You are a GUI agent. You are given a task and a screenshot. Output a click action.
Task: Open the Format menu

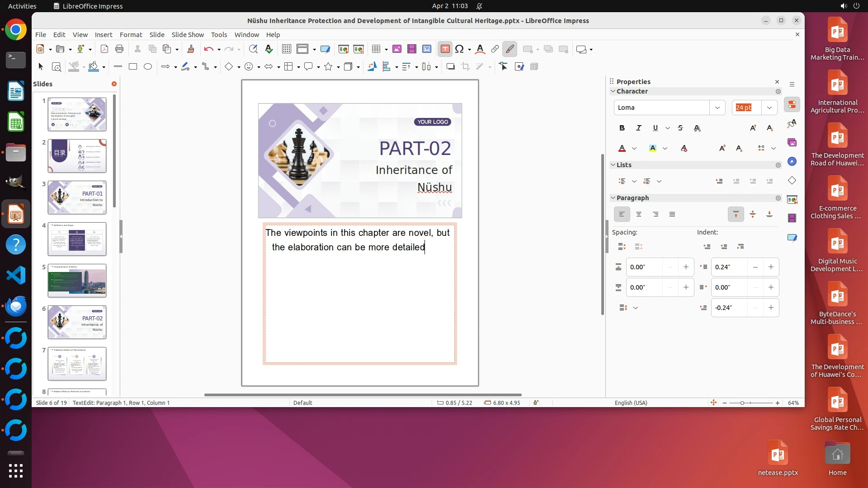point(131,35)
